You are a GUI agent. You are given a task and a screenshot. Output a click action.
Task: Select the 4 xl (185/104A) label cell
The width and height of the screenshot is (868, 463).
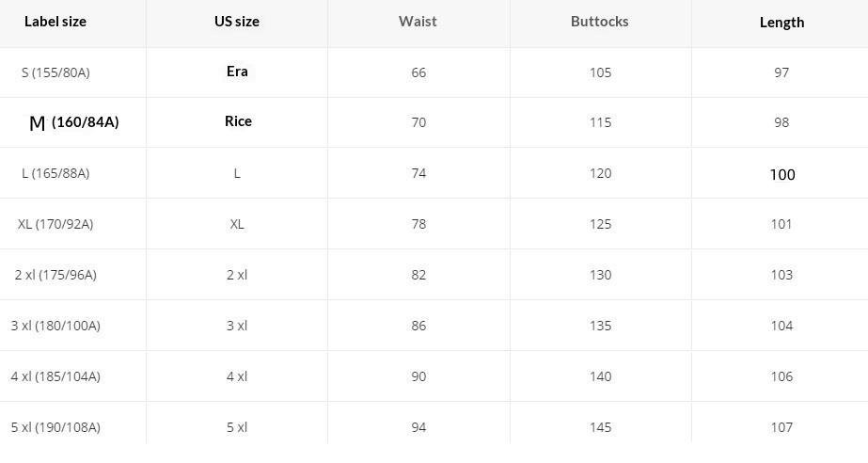(55, 376)
